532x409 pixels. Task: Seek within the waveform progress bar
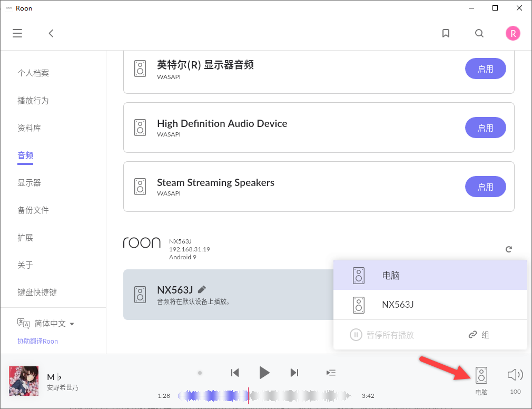265,396
